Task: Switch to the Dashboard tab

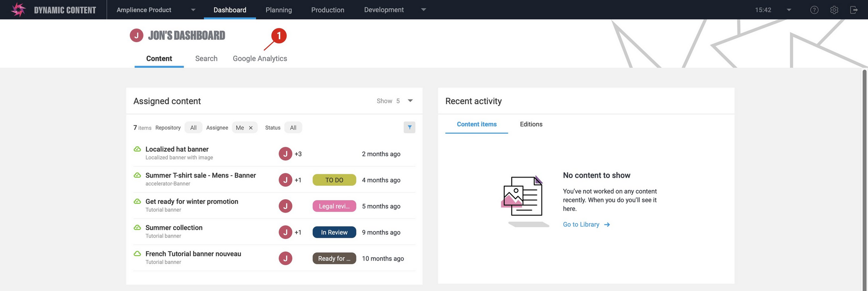Action: click(230, 10)
